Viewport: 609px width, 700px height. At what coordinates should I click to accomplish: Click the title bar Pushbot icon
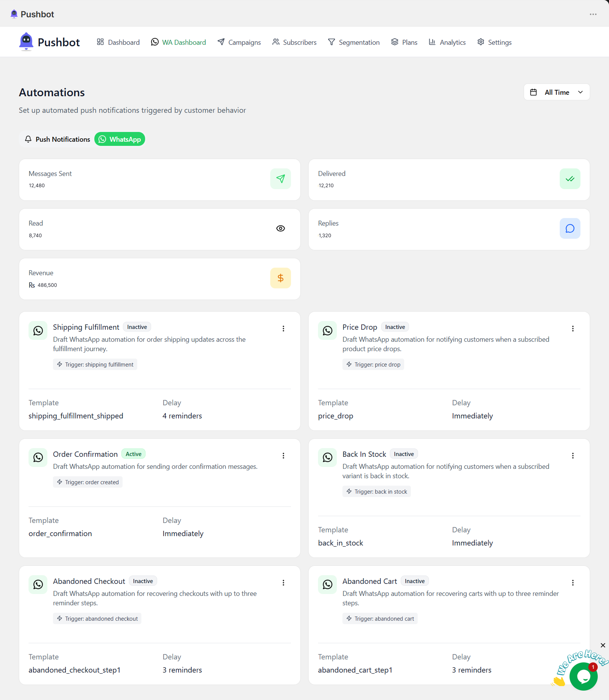click(14, 14)
